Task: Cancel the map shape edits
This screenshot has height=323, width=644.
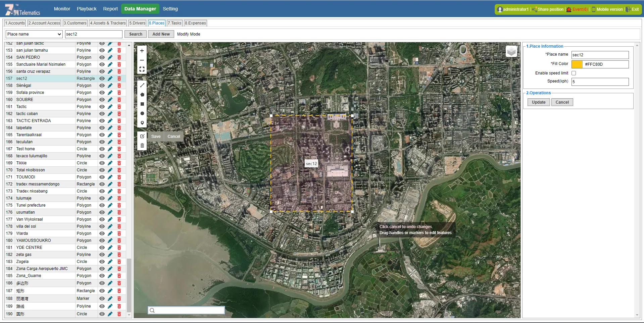Action: (174, 137)
